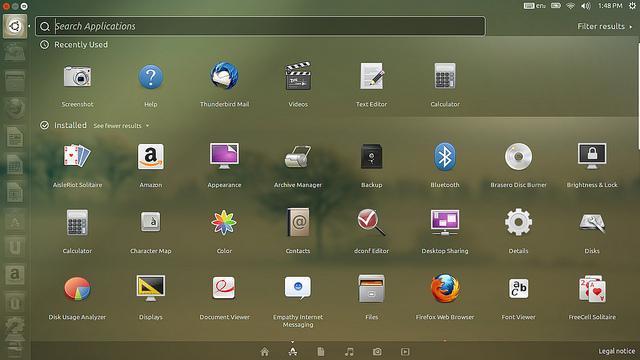Image resolution: width=640 pixels, height=360 pixels.
Task: Switch to the Music lens
Action: 349,351
